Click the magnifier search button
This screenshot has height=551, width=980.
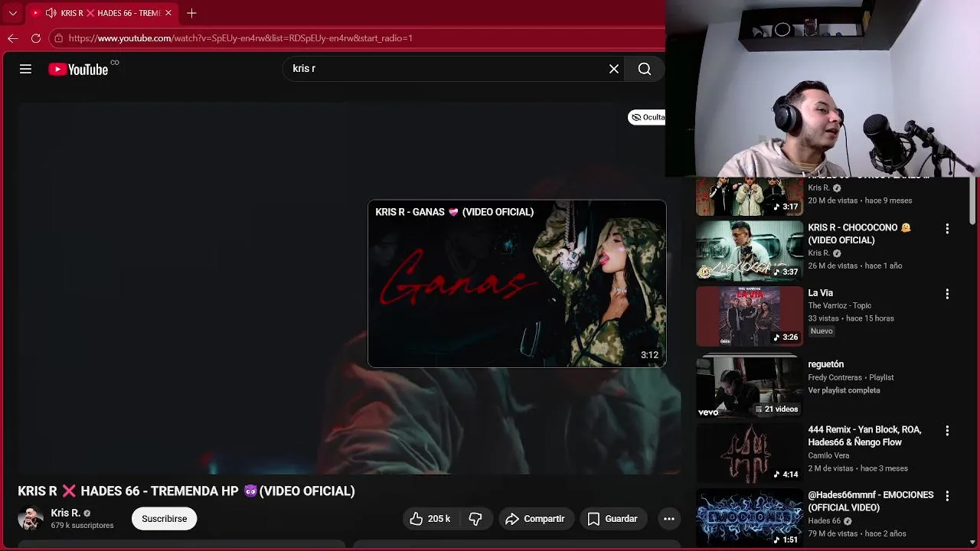tap(645, 69)
